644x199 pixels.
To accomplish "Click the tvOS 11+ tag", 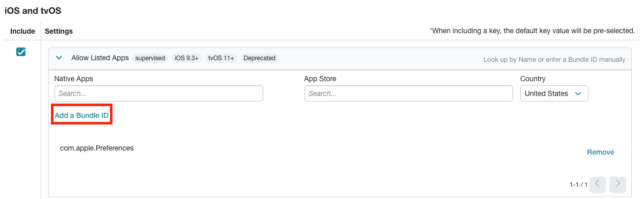I will [x=221, y=58].
